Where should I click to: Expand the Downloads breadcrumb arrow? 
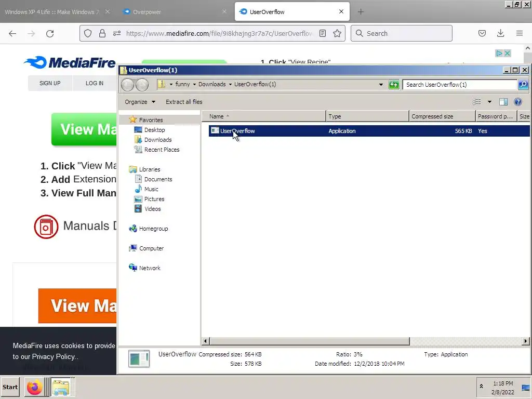194,85
